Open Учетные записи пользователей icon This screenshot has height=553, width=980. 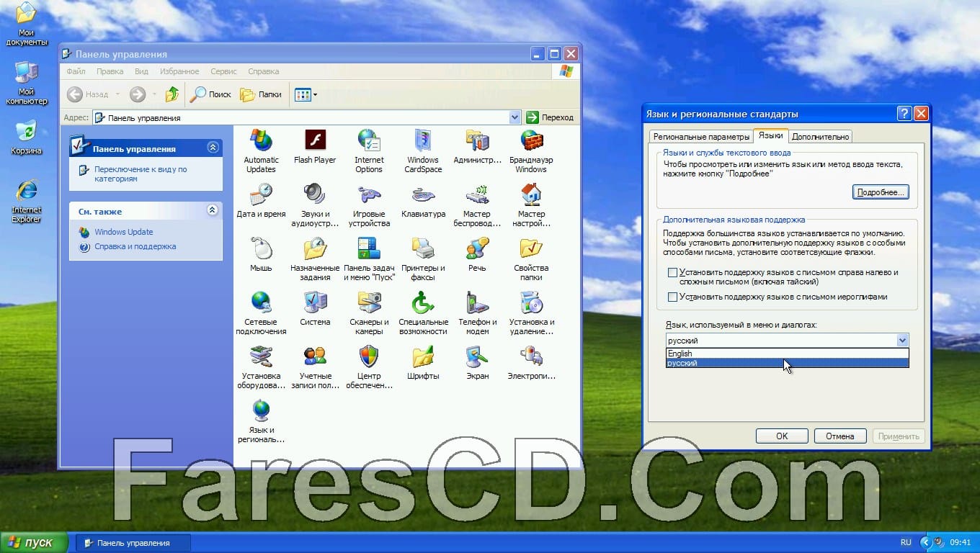pyautogui.click(x=315, y=367)
